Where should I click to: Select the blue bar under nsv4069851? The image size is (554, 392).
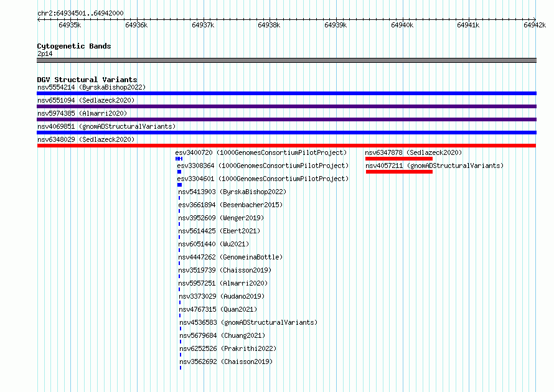(x=286, y=133)
